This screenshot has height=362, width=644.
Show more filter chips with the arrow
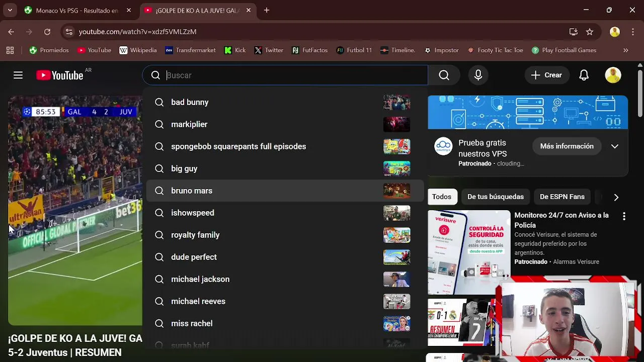[x=616, y=197]
